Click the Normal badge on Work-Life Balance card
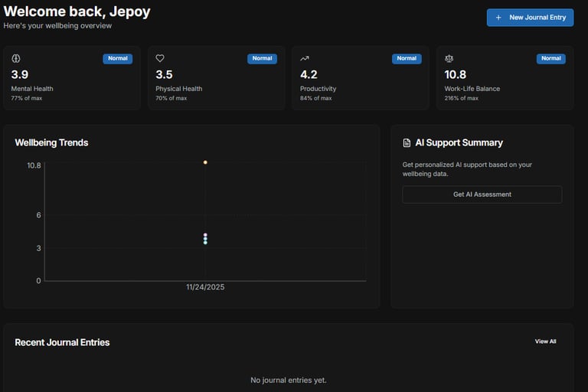Viewport: 588px width, 392px height. [x=551, y=58]
